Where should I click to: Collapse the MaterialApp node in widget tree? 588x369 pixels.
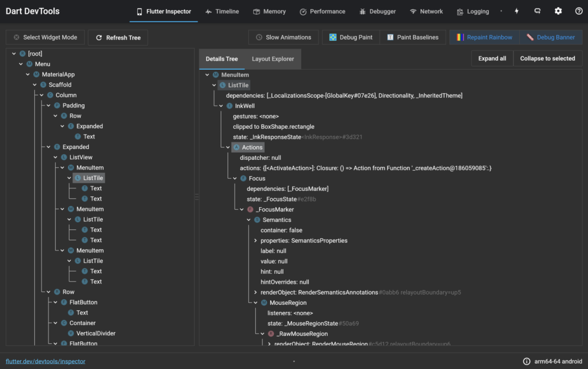pyautogui.click(x=28, y=75)
